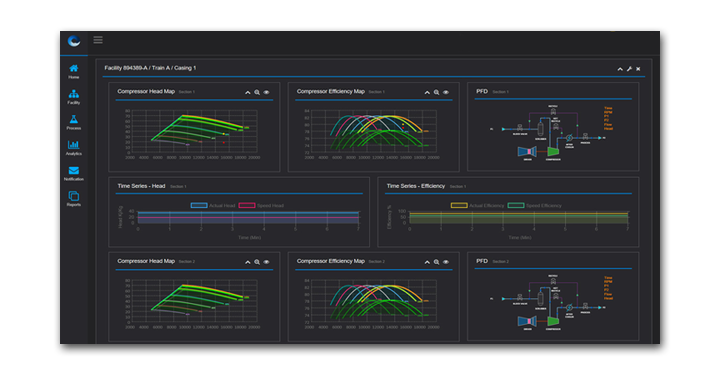Click the 'PFD' Section 2 title
Screen dimensions: 720x375
(x=482, y=261)
